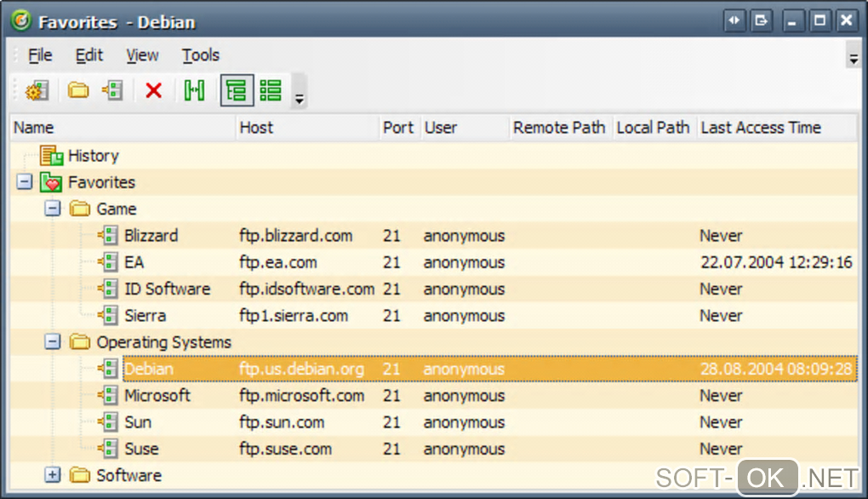Click the stay-on-top title bar button
Viewport: 868px width, 499px height.
(x=734, y=20)
